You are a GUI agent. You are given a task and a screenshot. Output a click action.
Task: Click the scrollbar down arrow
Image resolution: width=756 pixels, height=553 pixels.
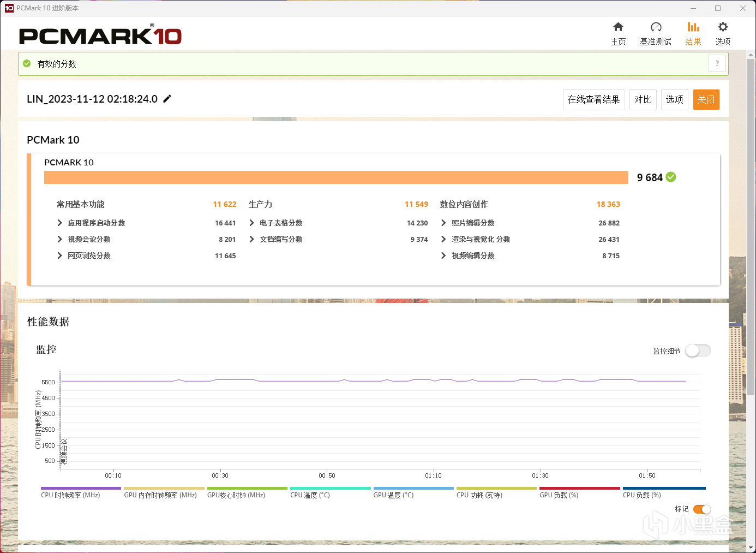pos(751,547)
